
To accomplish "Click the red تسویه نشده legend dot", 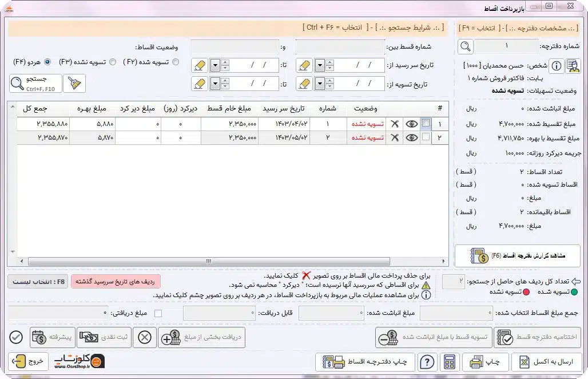I will [526, 292].
